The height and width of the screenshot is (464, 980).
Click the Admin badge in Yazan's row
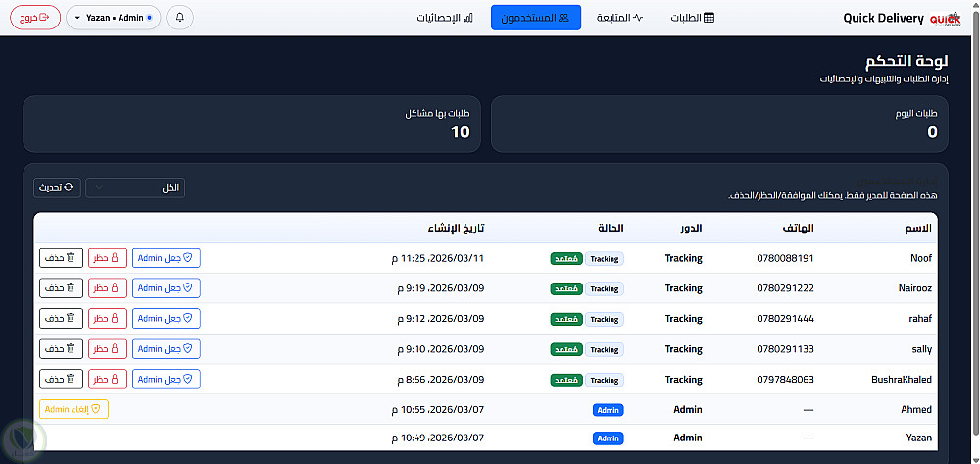[x=609, y=438]
